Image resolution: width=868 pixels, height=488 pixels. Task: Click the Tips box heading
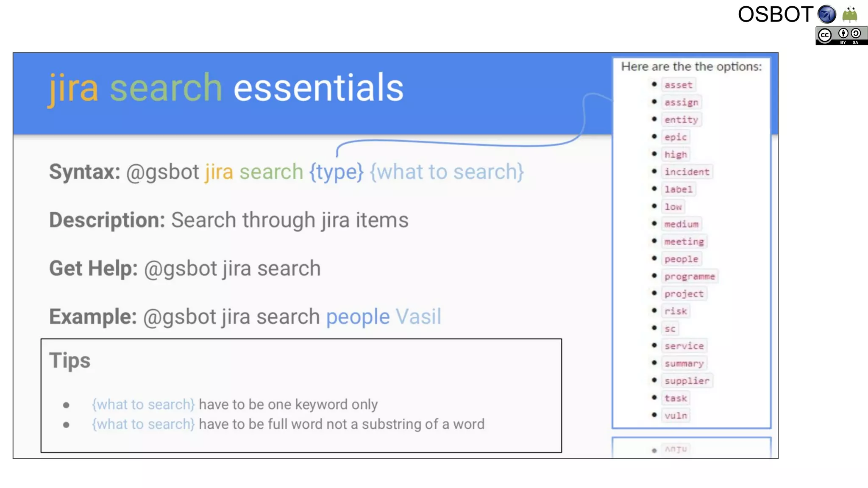pos(70,361)
